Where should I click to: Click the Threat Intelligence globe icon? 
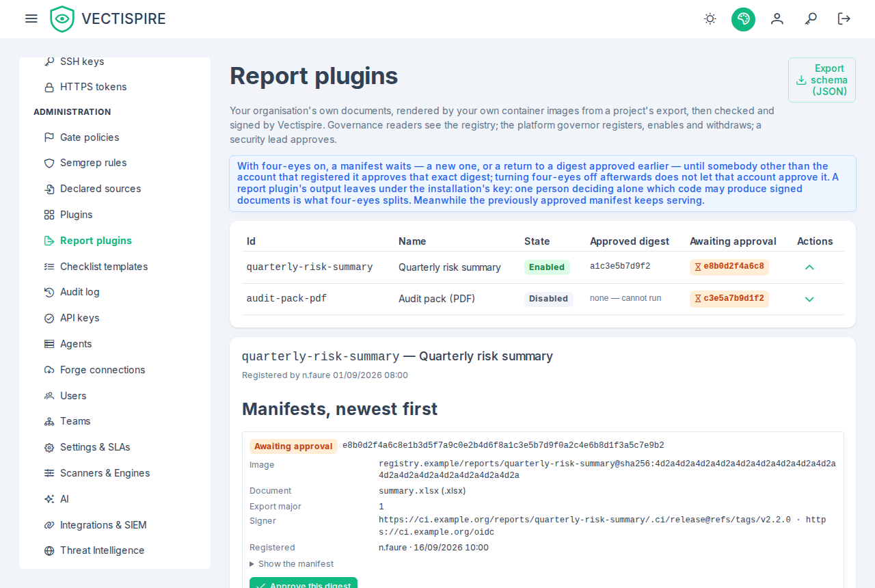point(49,550)
